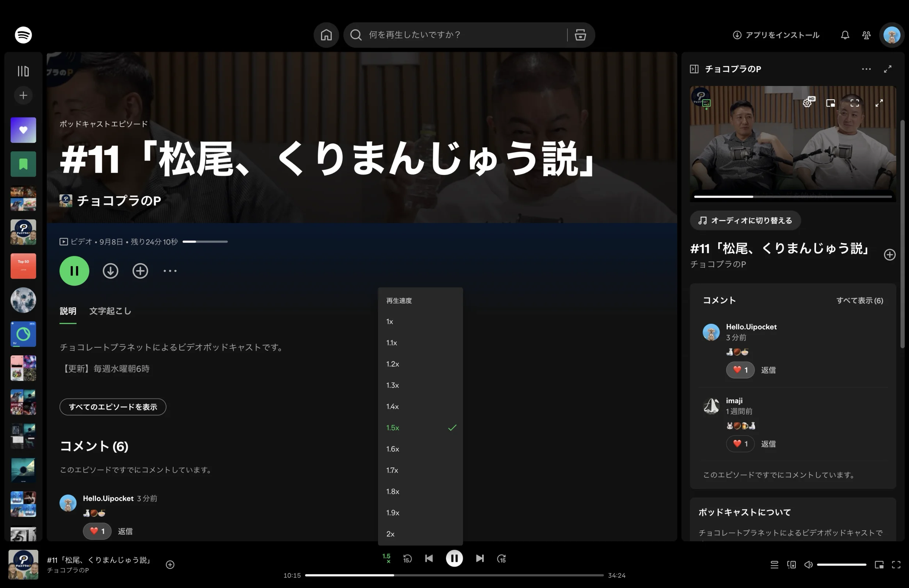Click アプリをインストール link
The height and width of the screenshot is (588, 909).
[x=776, y=35]
